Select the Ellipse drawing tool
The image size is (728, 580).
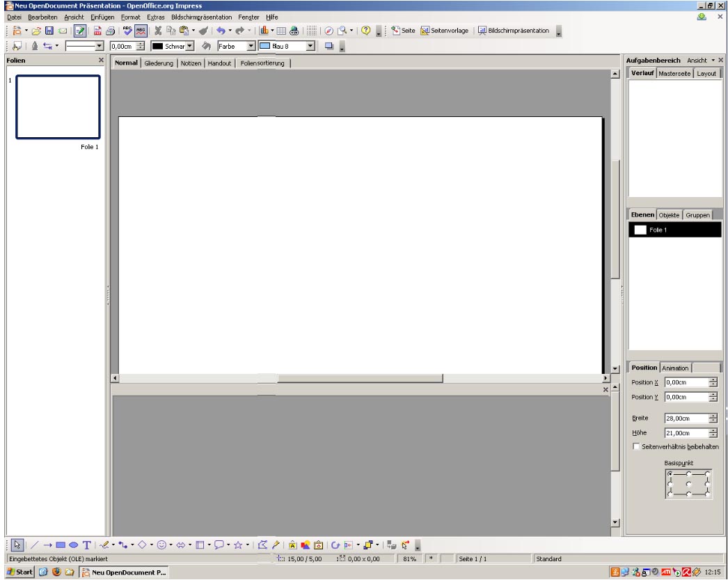(73, 545)
